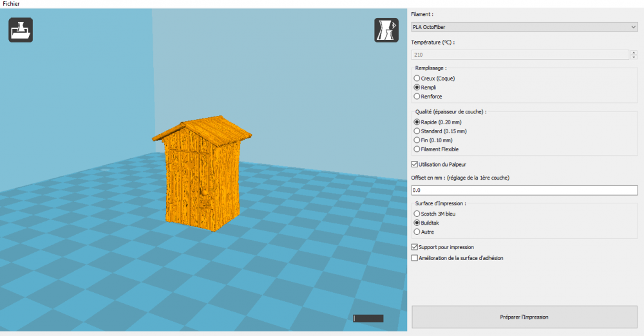The width and height of the screenshot is (644, 336).
Task: Click the load model icon
Action: (21, 30)
